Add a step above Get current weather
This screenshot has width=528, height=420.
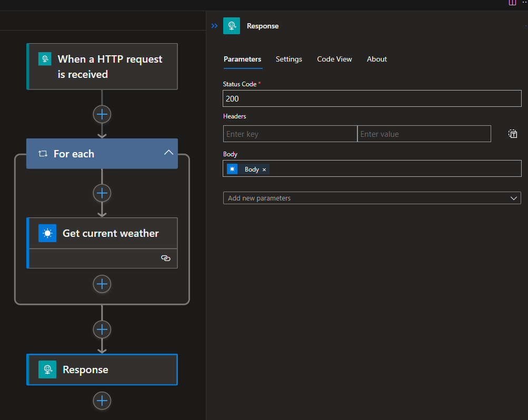pos(102,193)
